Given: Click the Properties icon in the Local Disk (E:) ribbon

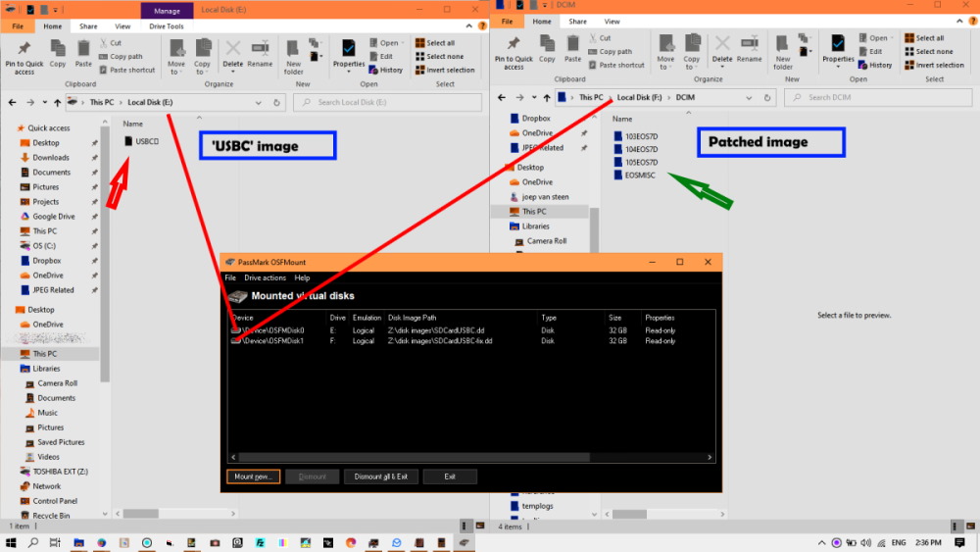Looking at the screenshot, I should tap(348, 49).
